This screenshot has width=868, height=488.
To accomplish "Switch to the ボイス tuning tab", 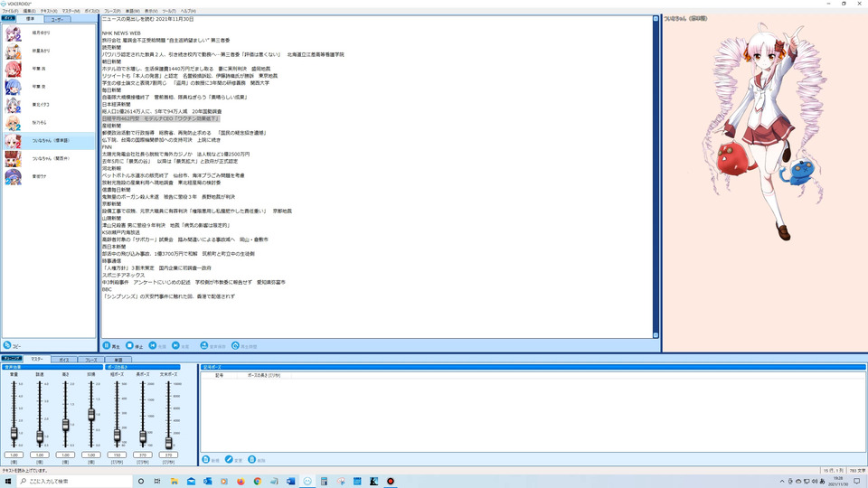I will click(x=63, y=360).
